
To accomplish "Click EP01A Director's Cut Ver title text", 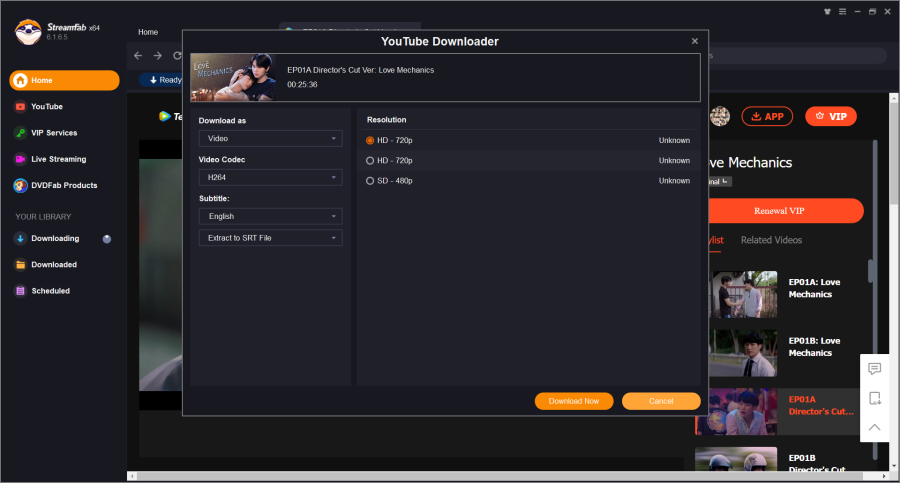I will (360, 70).
